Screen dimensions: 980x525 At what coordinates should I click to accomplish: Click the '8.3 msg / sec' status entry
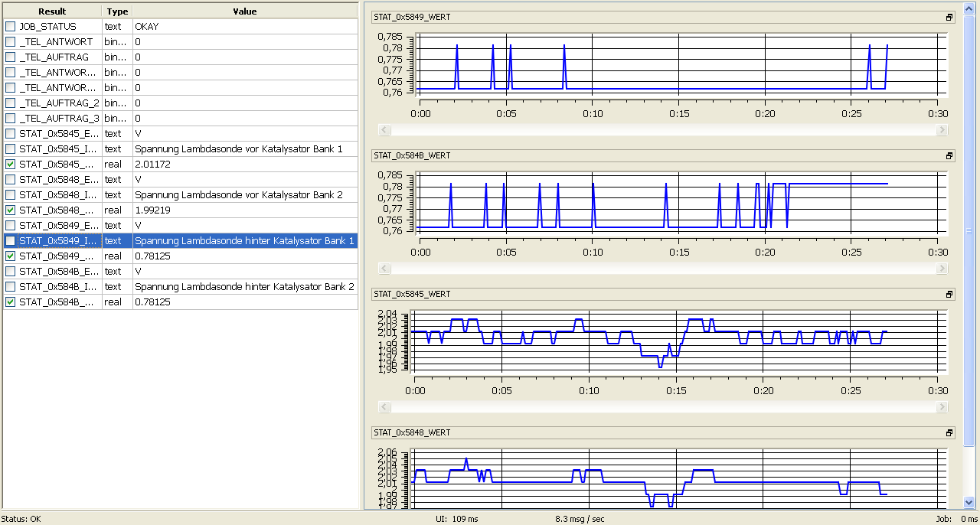point(580,519)
